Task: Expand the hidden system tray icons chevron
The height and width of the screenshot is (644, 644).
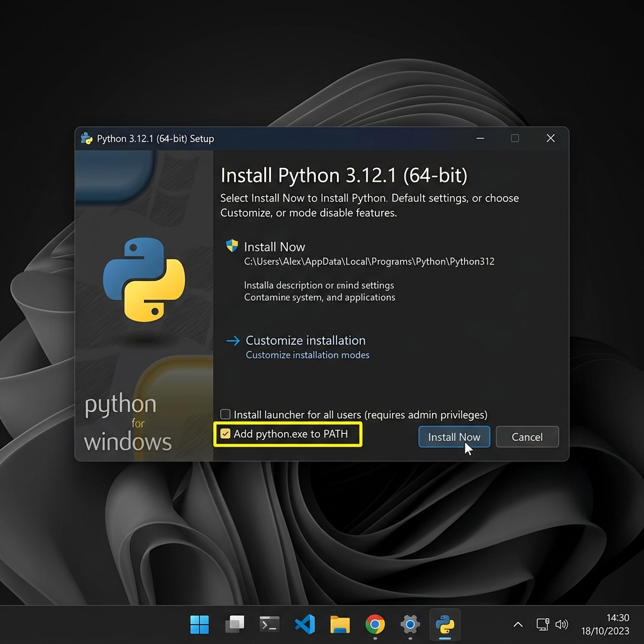Action: [x=518, y=625]
